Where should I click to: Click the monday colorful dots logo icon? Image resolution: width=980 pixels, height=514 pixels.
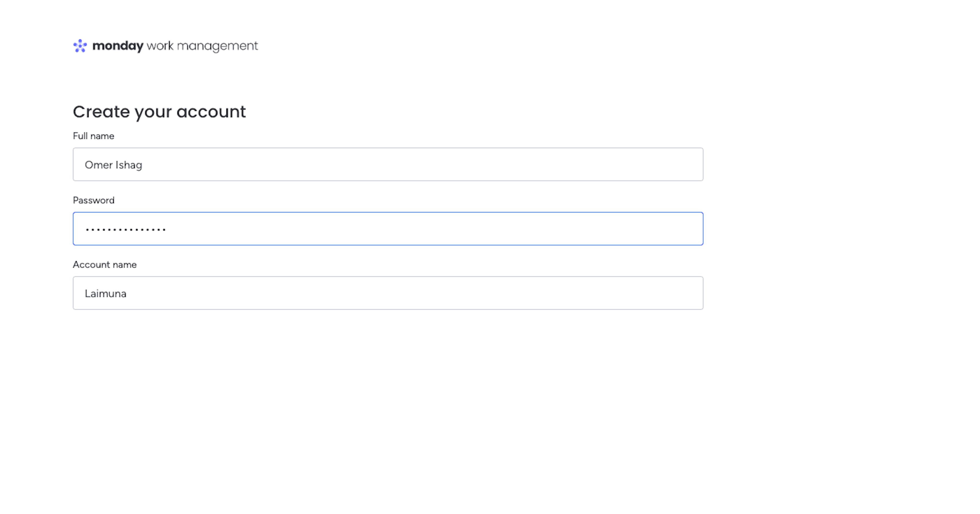80,46
